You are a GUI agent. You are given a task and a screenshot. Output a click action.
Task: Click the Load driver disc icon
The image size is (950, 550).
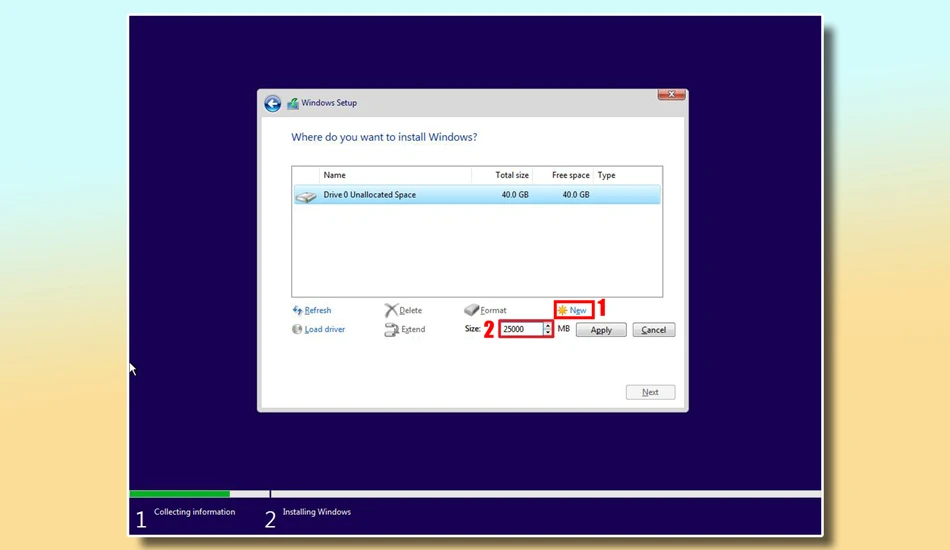point(297,329)
